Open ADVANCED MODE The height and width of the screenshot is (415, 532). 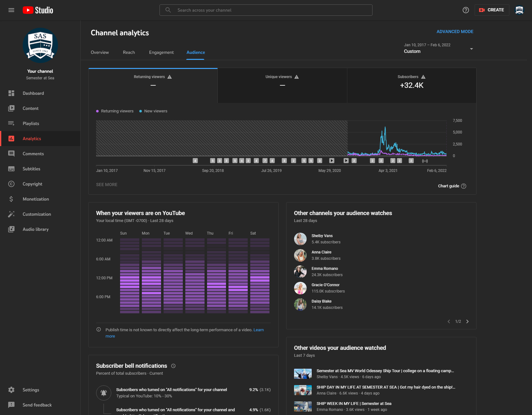(x=455, y=31)
